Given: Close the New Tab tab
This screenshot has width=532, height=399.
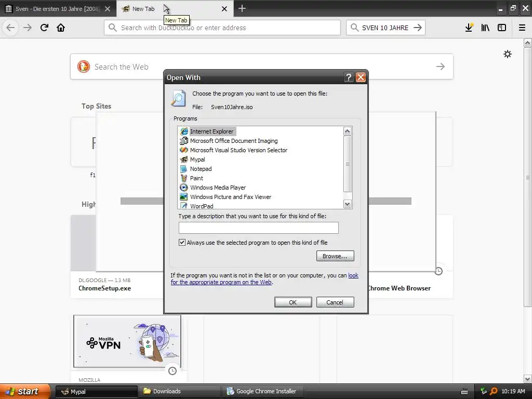Looking at the screenshot, I should pyautogui.click(x=224, y=9).
